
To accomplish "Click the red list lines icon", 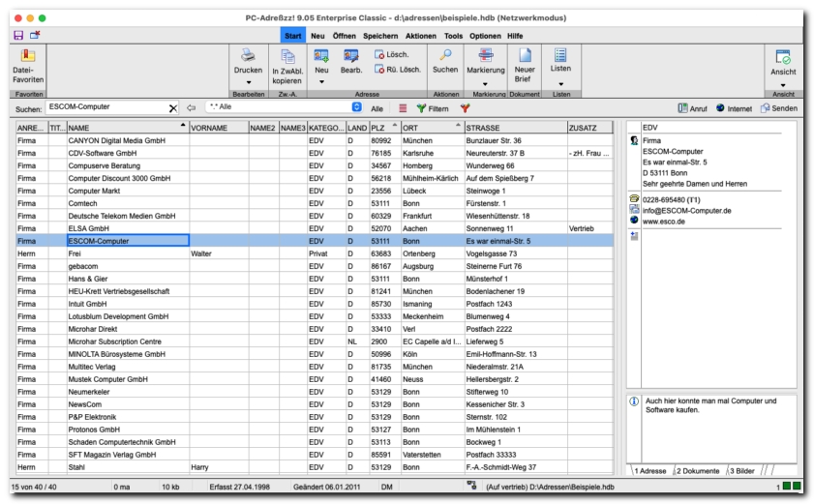I will (403, 108).
